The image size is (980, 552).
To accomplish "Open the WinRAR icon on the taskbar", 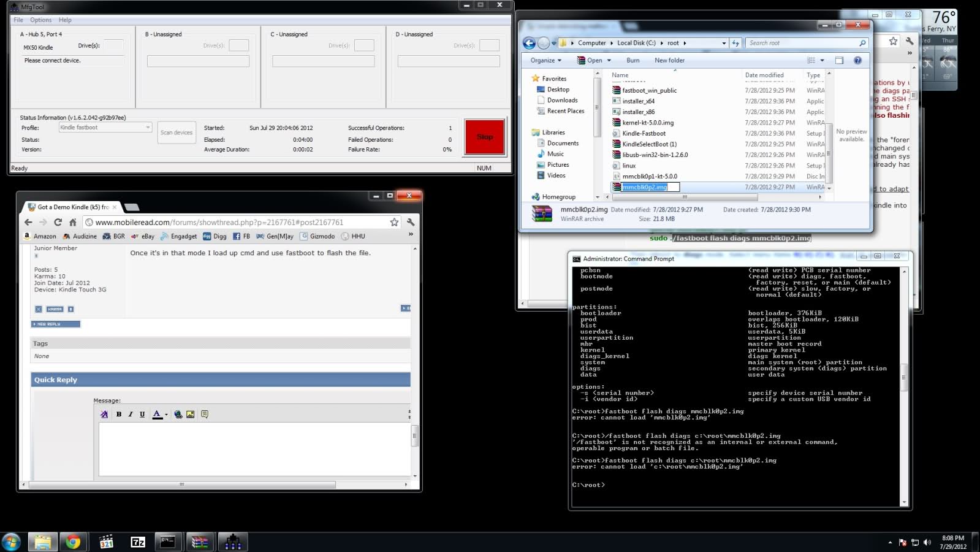I will (200, 542).
